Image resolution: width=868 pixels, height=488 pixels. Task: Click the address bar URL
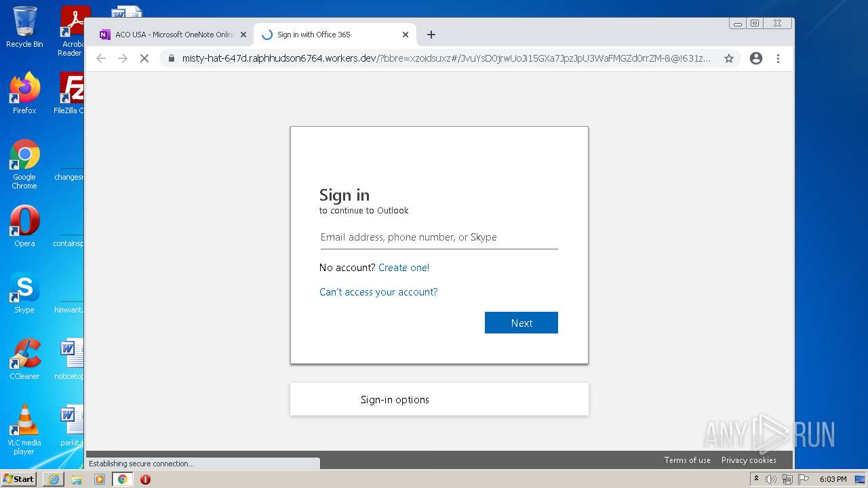[446, 58]
